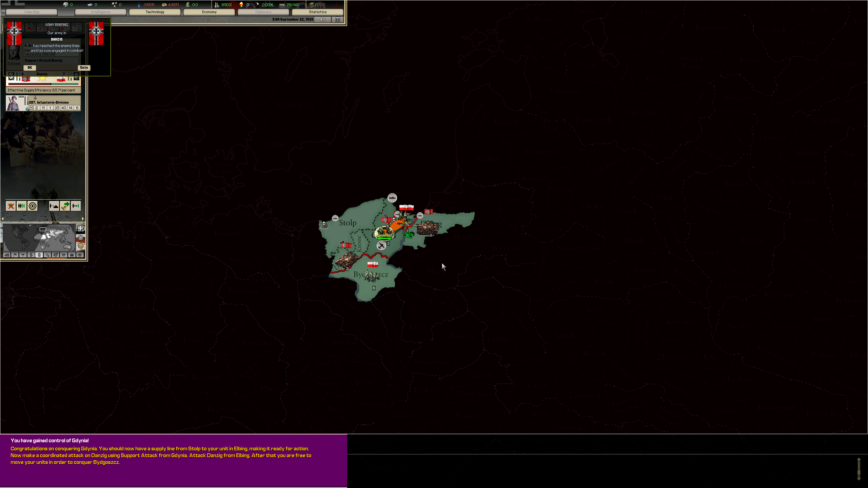
Task: Click the supply crate green arrow icon
Action: click(x=65, y=206)
